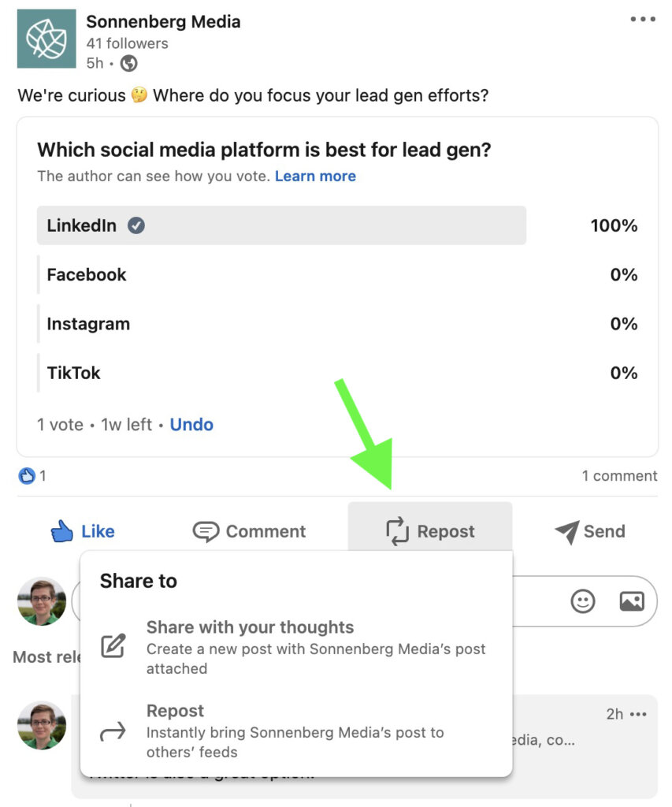Click the speech bubble Comment icon
The width and height of the screenshot is (672, 807).
click(206, 530)
